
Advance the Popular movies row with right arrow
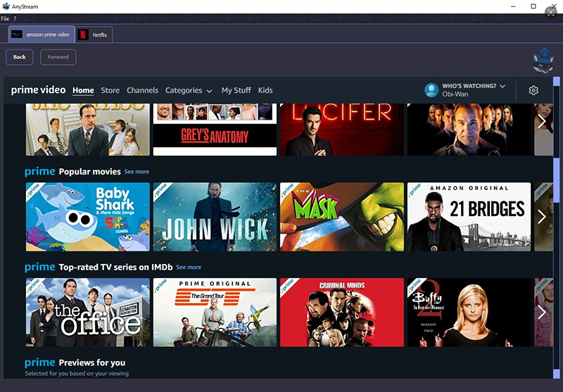pos(541,217)
